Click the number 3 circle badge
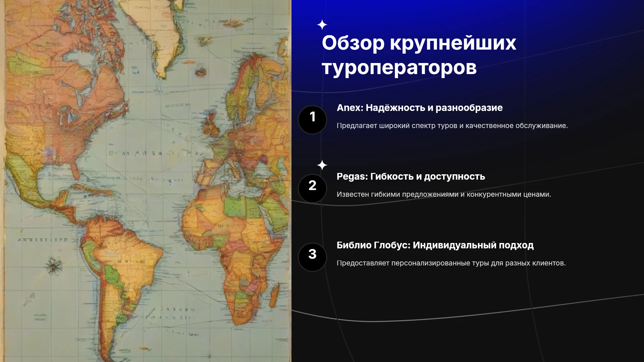The image size is (644, 362). point(312,257)
